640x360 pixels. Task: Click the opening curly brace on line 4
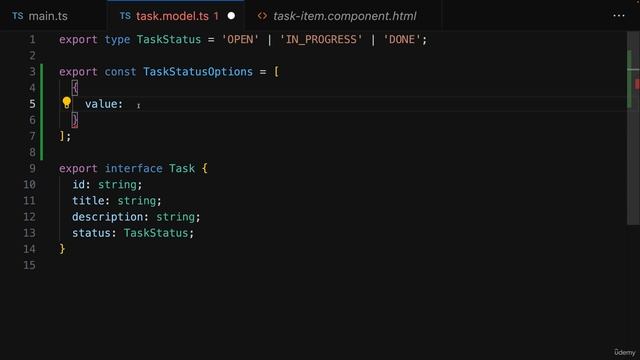coord(75,88)
